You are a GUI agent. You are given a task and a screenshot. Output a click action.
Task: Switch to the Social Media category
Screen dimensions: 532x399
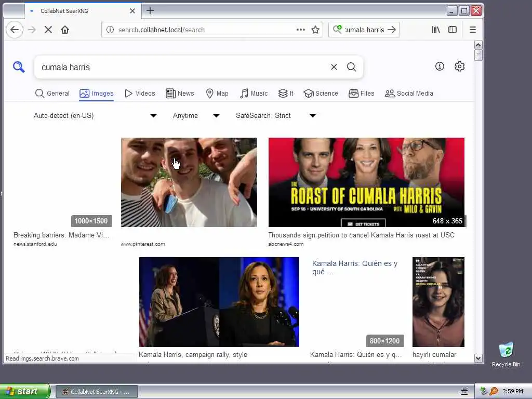[409, 94]
